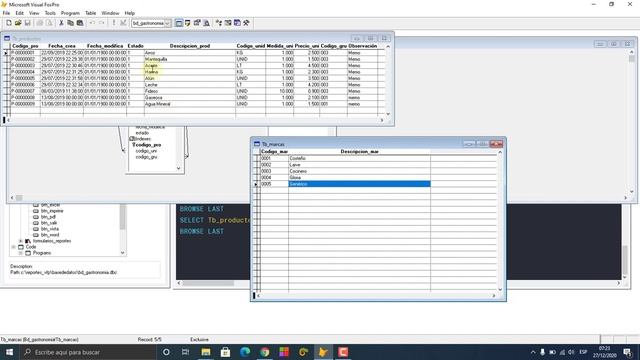
Task: Select the Mantequilla product cell
Action: 189,59
